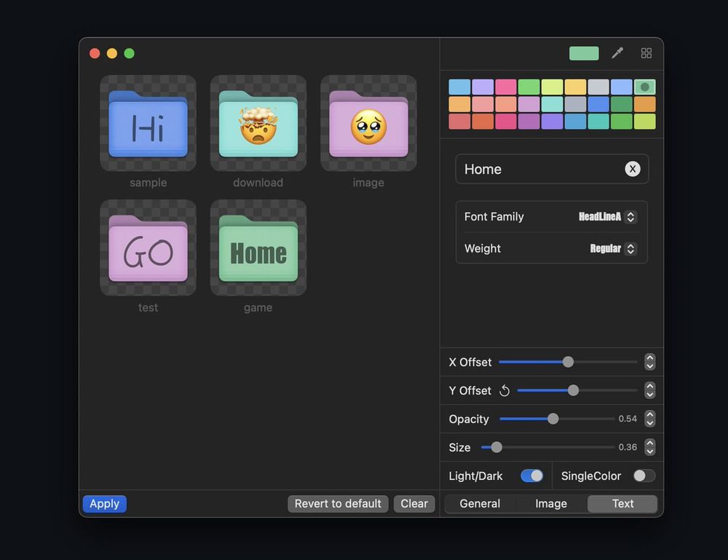This screenshot has height=560, width=728.
Task: Reset the Y Offset with the revert arrow
Action: coord(505,391)
